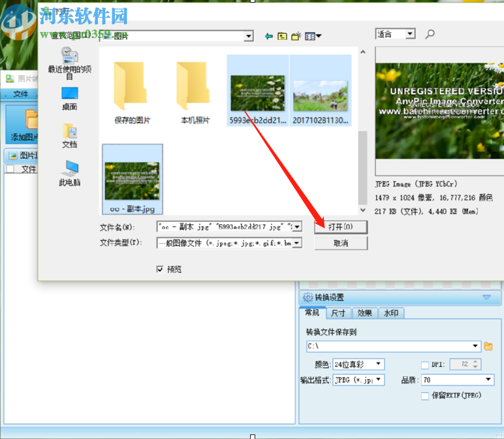Switch to the 水印 tab
This screenshot has width=504, height=439.
[x=391, y=313]
